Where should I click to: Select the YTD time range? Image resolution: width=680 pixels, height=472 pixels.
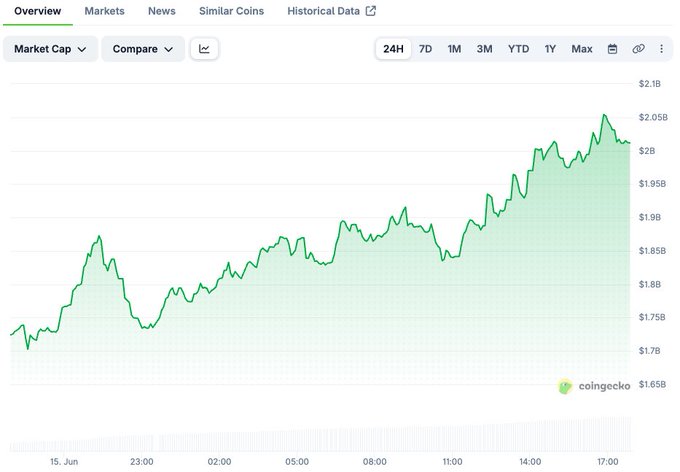pyautogui.click(x=519, y=49)
